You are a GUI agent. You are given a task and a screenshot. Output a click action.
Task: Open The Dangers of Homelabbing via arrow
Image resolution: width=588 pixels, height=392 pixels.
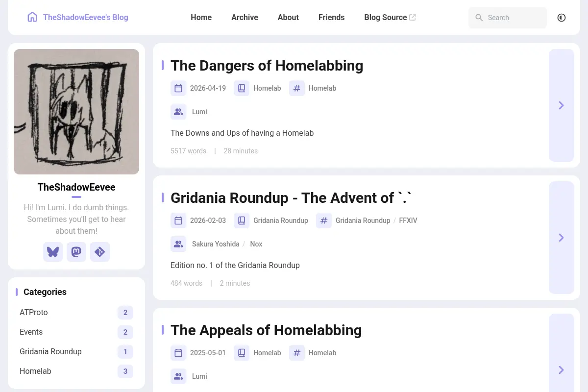pyautogui.click(x=562, y=105)
